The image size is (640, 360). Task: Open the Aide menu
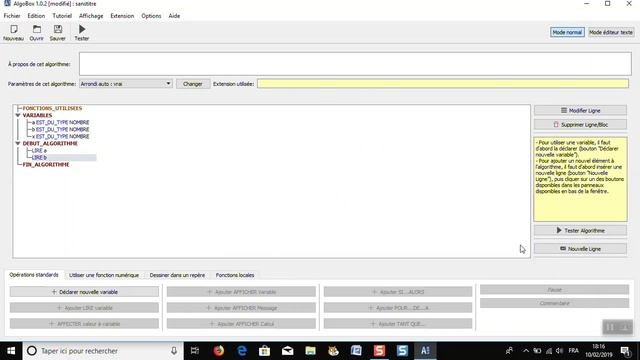click(x=174, y=16)
